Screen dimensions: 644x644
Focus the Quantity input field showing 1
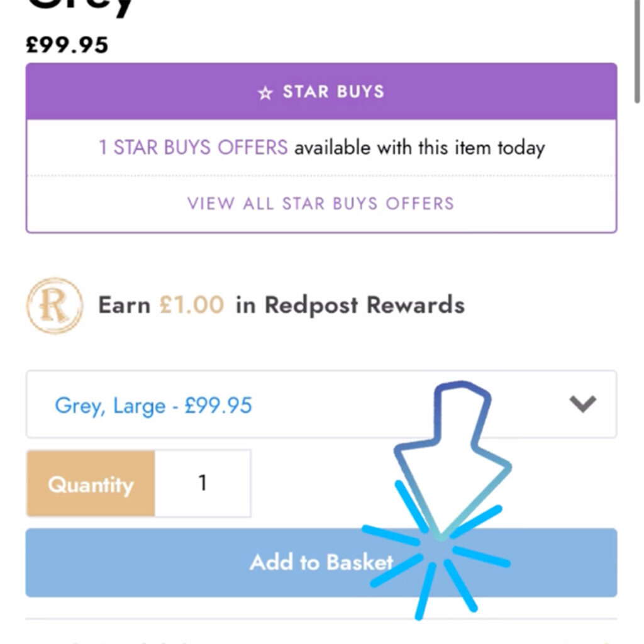pyautogui.click(x=203, y=483)
